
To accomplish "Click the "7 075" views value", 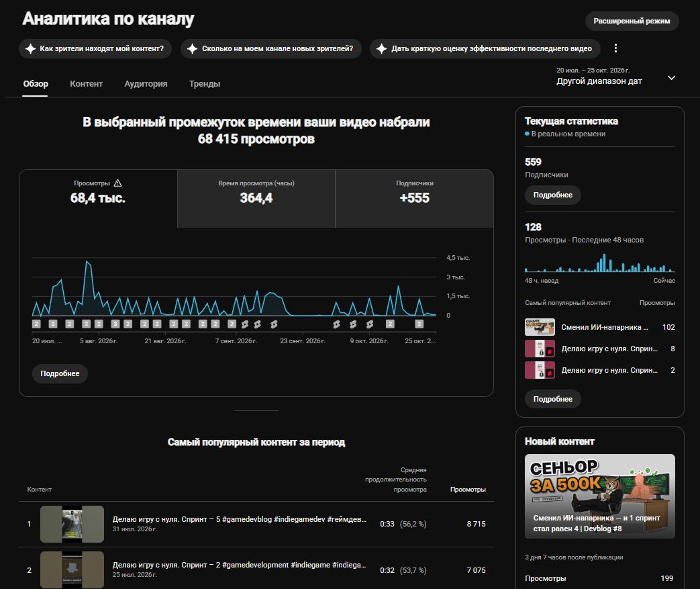I will [477, 570].
